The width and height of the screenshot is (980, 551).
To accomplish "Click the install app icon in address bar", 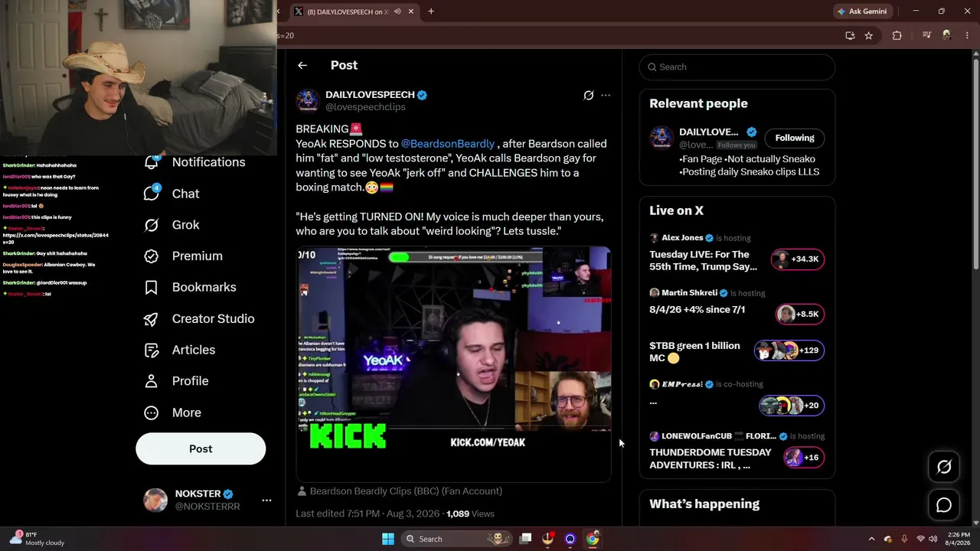I will point(850,35).
